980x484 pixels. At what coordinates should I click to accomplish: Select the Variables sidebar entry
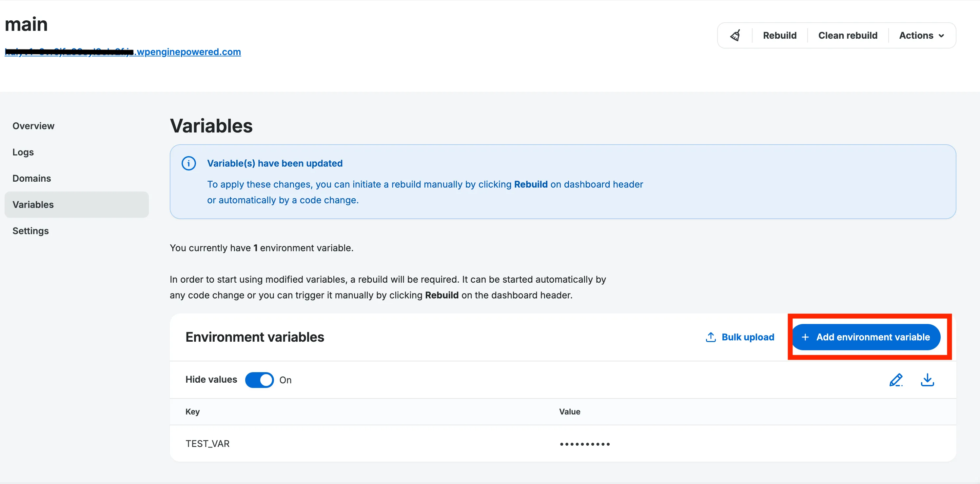pos(33,204)
